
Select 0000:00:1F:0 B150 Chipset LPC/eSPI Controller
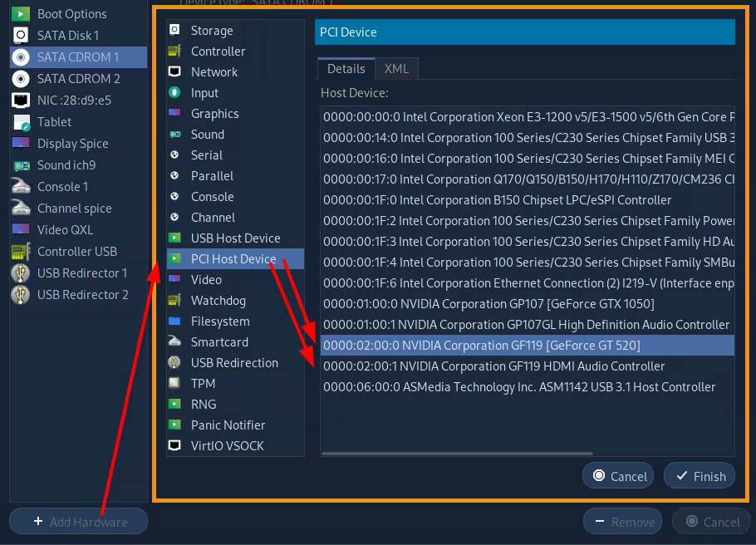click(528, 199)
